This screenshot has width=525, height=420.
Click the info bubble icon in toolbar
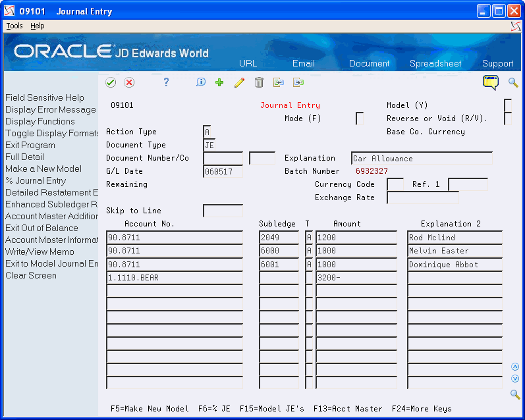coord(200,82)
